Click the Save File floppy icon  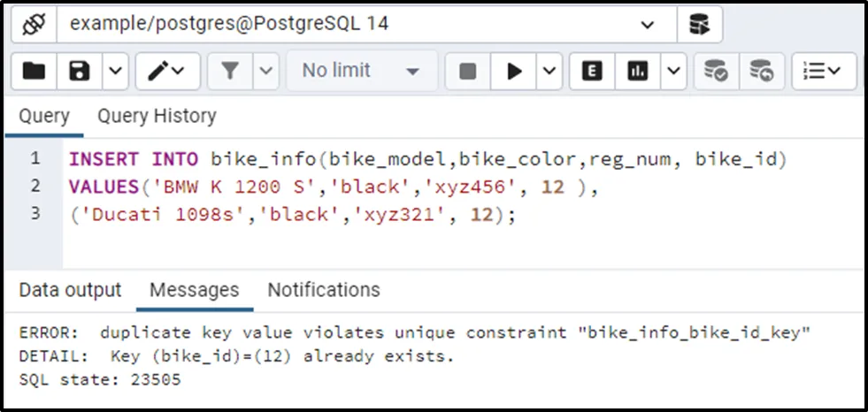point(80,71)
